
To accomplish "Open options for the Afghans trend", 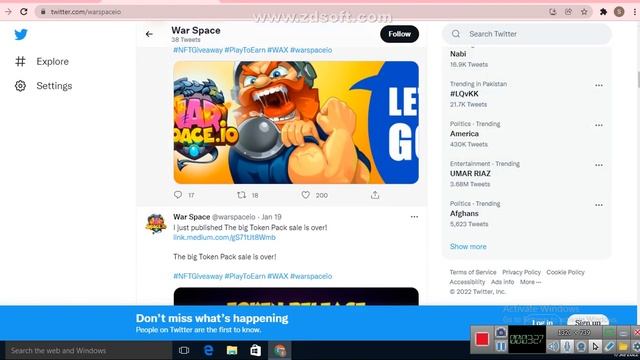I will click(x=598, y=205).
